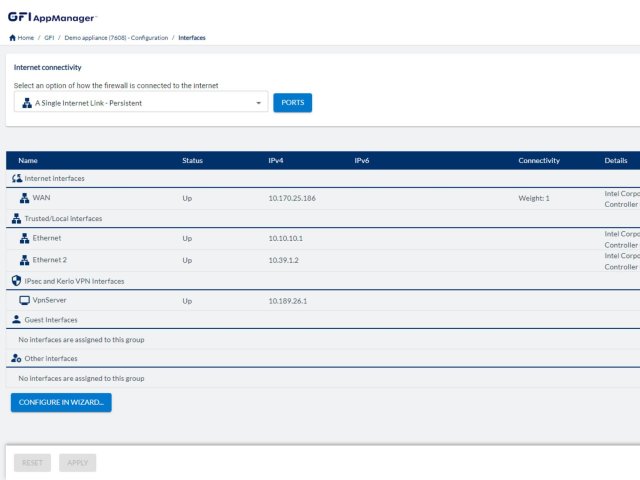Viewport: 640px width, 480px height.
Task: Click the APPLY button
Action: 78,462
